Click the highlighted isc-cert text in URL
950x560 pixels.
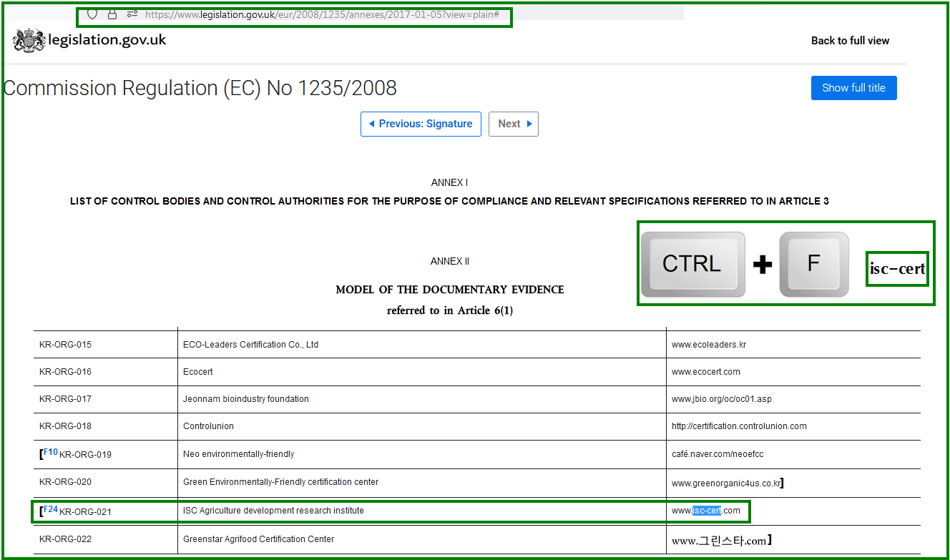(x=706, y=511)
